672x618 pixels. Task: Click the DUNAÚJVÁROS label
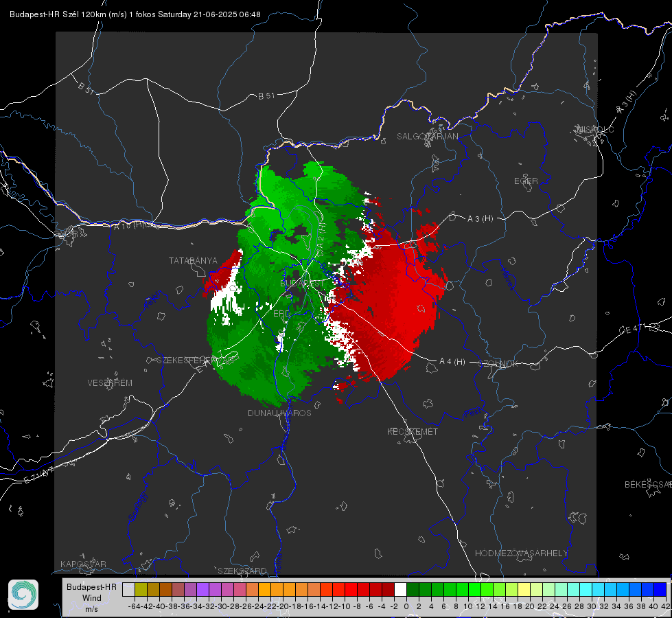point(279,413)
